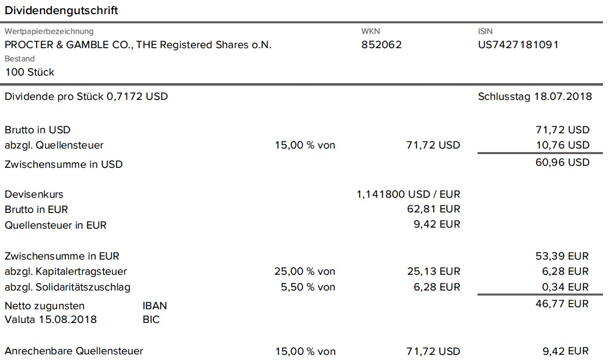Select the WKN number 852062
Screen dimensions: 608x364
[382, 45]
